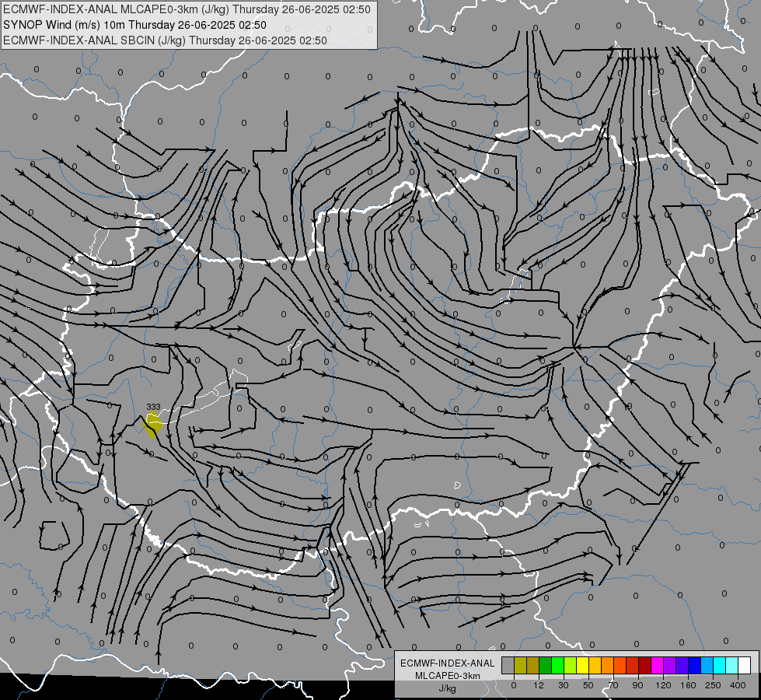
Task: Click the 333 value label on map
Action: coord(153,407)
